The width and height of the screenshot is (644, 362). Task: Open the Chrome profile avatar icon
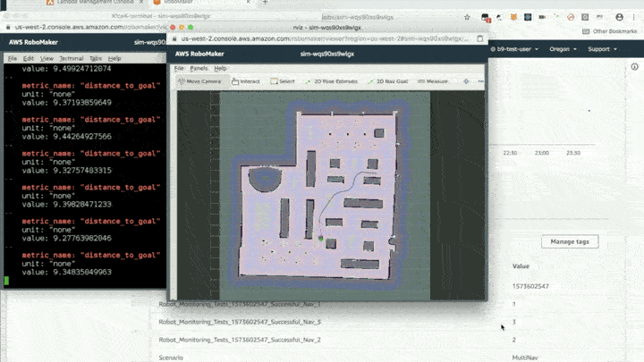coord(619,16)
